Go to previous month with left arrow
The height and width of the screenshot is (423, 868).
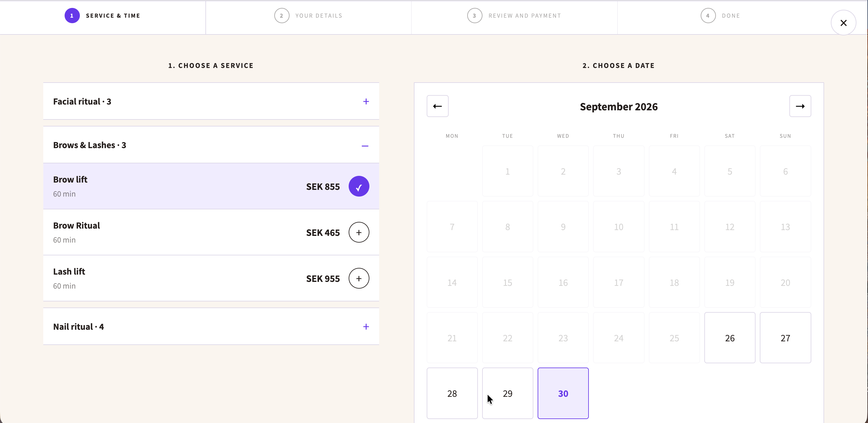(x=437, y=106)
